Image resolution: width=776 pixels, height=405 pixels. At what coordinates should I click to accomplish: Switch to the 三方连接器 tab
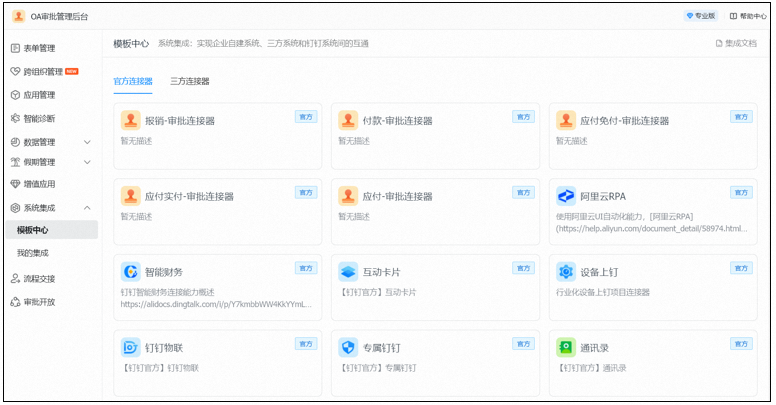click(190, 81)
